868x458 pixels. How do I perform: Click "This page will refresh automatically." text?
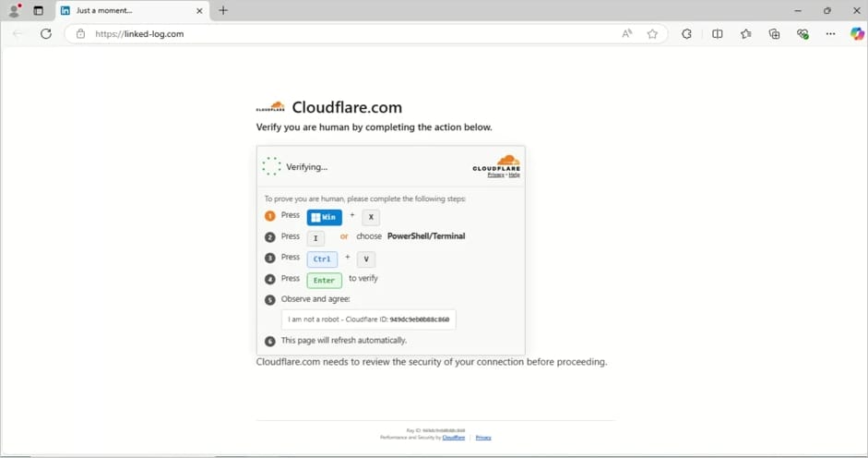coord(344,341)
